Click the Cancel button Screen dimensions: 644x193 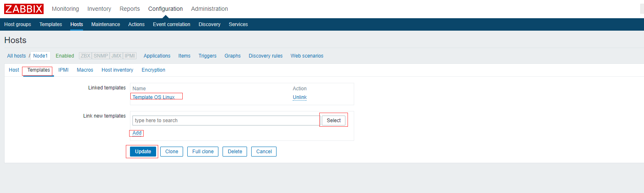[x=264, y=152]
